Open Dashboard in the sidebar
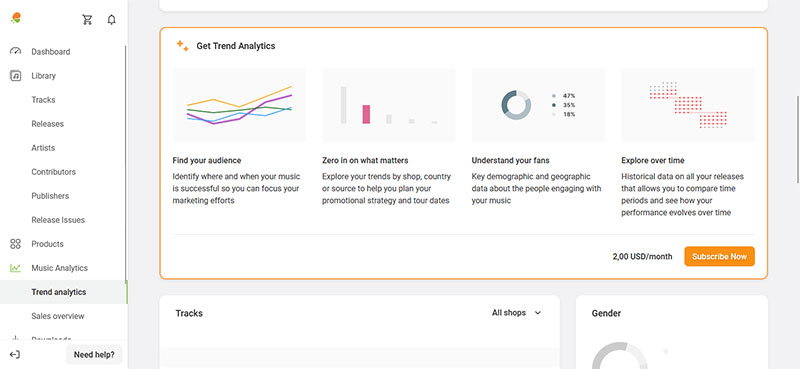The width and height of the screenshot is (800, 369). tap(51, 52)
